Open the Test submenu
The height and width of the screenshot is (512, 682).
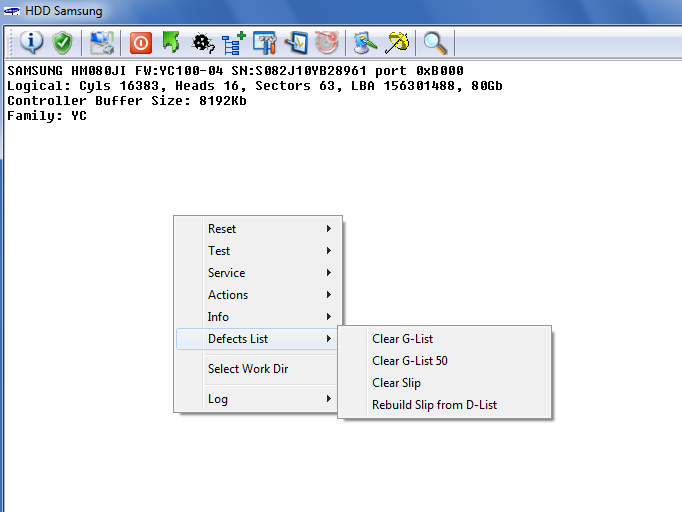(257, 251)
